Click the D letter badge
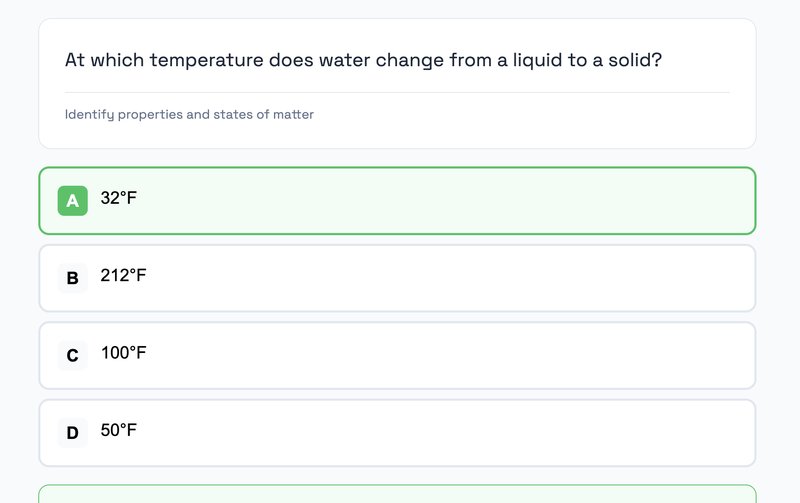This screenshot has width=800, height=503. [x=72, y=433]
